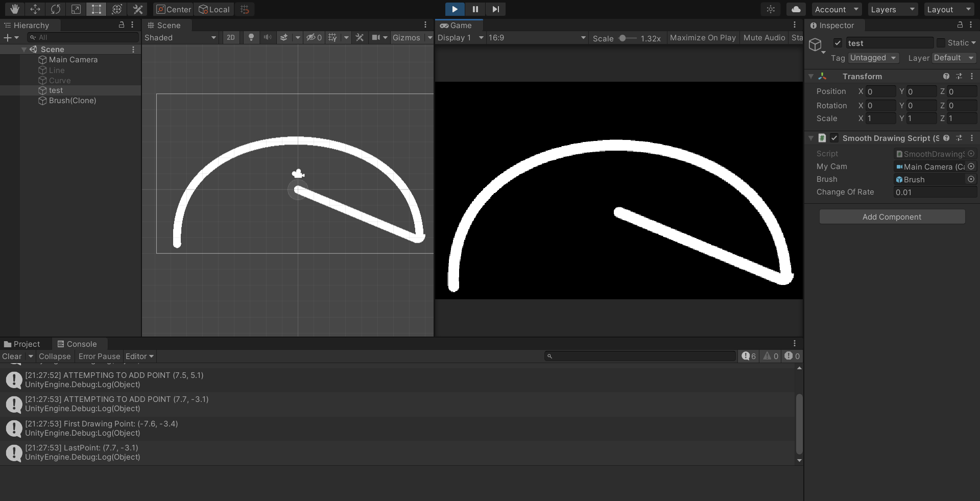This screenshot has height=501, width=980.
Task: Select the Scale tool
Action: (x=76, y=9)
